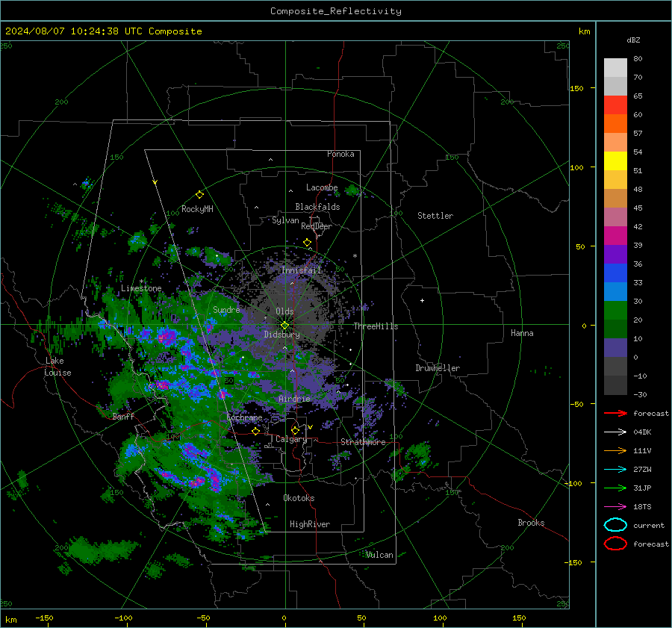Image resolution: width=672 pixels, height=628 pixels.
Task: Click the Stettler city label
Action: click(x=435, y=216)
